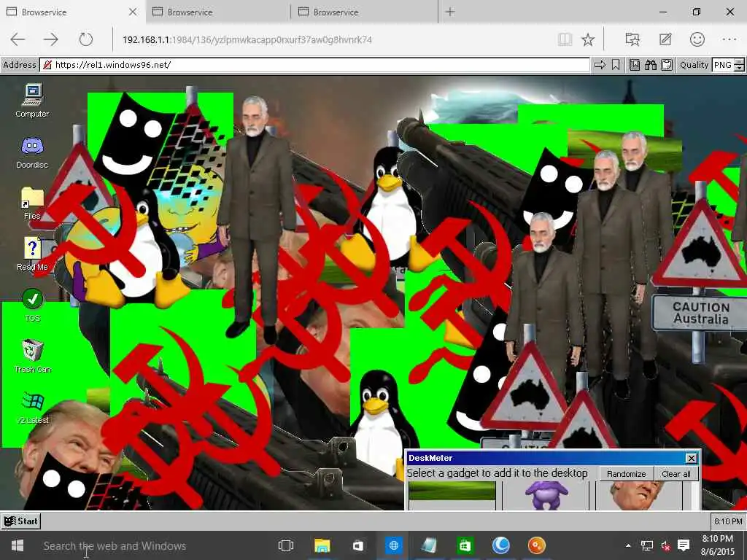This screenshot has height=560, width=747.
Task: Click the muted volume tray icon
Action: [665, 545]
